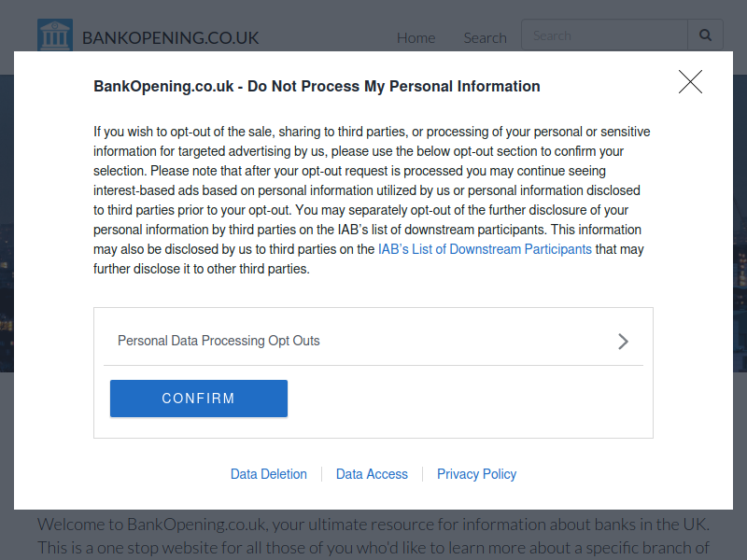Screen dimensions: 747x560
Task: Click the Do Not Process dialog heading
Action: click(317, 86)
